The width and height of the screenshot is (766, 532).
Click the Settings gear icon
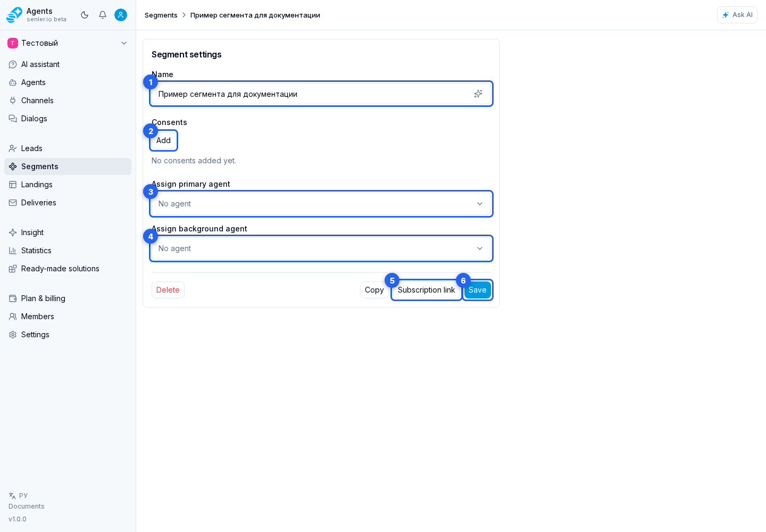pyautogui.click(x=13, y=335)
